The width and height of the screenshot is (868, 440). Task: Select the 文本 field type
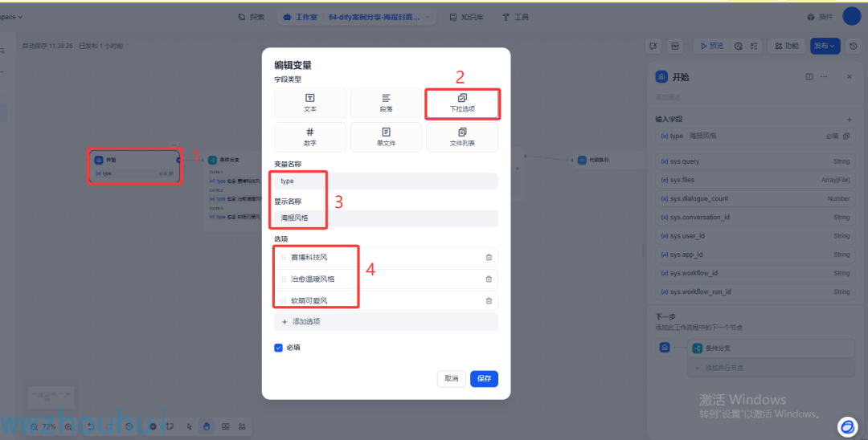pyautogui.click(x=310, y=103)
